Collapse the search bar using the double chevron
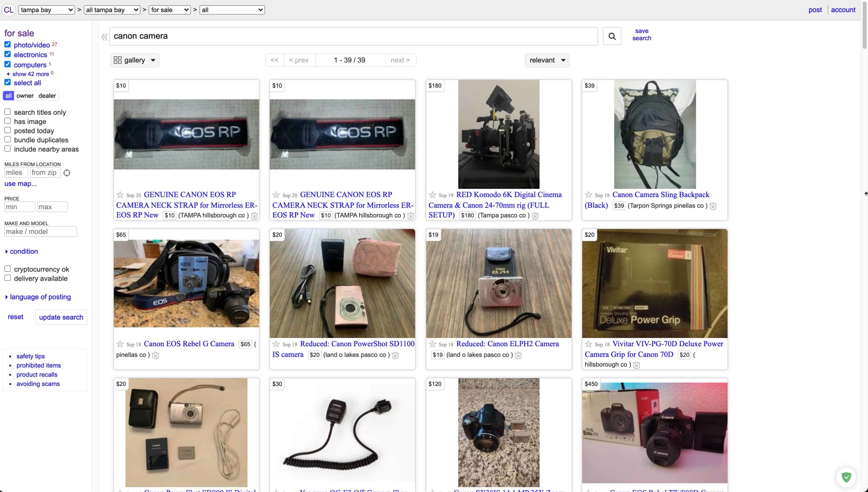This screenshot has width=868, height=492. pos(104,37)
